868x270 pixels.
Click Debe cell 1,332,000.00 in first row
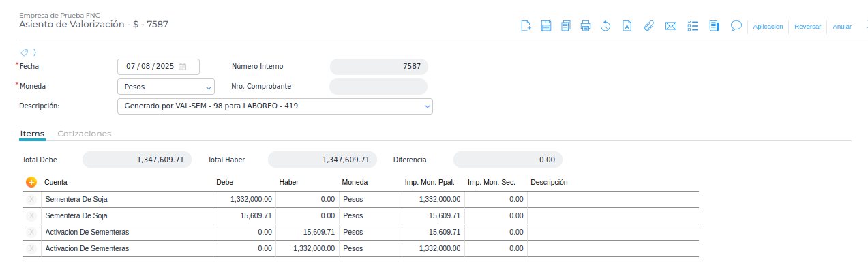[x=244, y=199]
